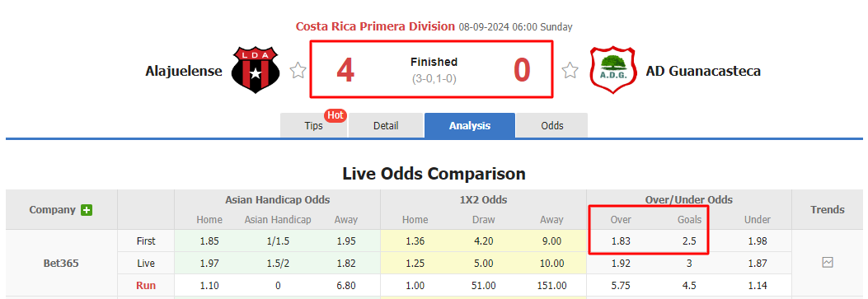Click the Alajuelense LDA team crest

[x=256, y=70]
